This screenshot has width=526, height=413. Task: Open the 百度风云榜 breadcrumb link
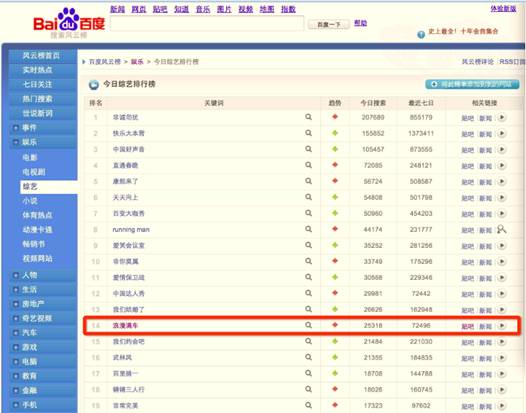click(105, 62)
